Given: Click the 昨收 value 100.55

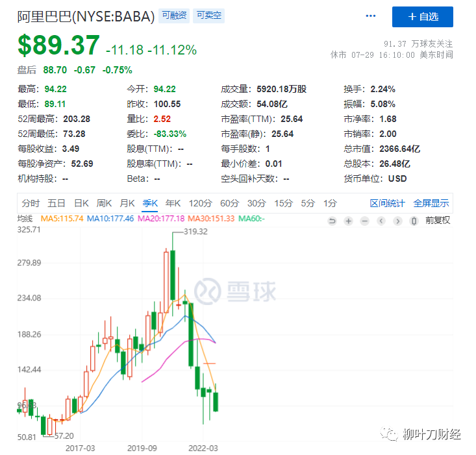Looking at the screenshot, I should (x=168, y=104).
